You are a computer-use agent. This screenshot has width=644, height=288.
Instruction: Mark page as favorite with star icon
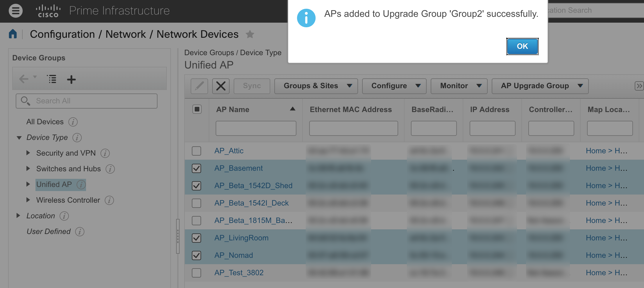pos(250,34)
